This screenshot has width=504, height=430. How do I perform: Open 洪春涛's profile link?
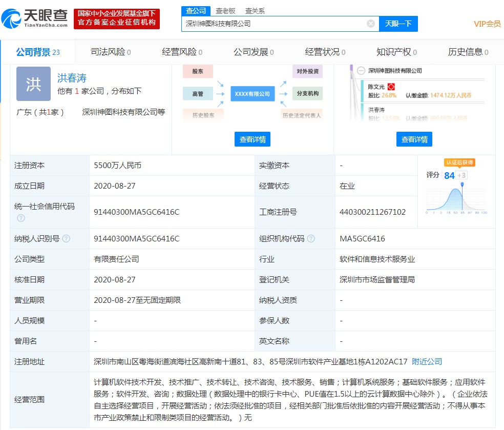click(72, 78)
